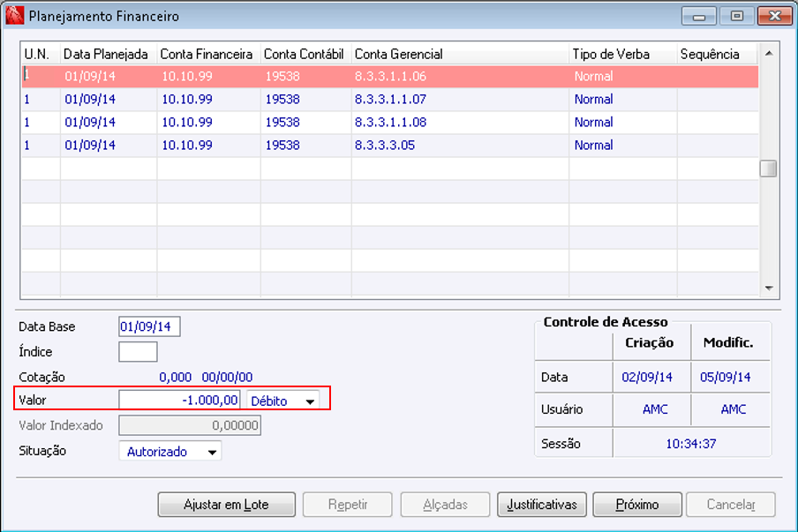Click the AMC user under Modific.
798x532 pixels.
point(734,408)
